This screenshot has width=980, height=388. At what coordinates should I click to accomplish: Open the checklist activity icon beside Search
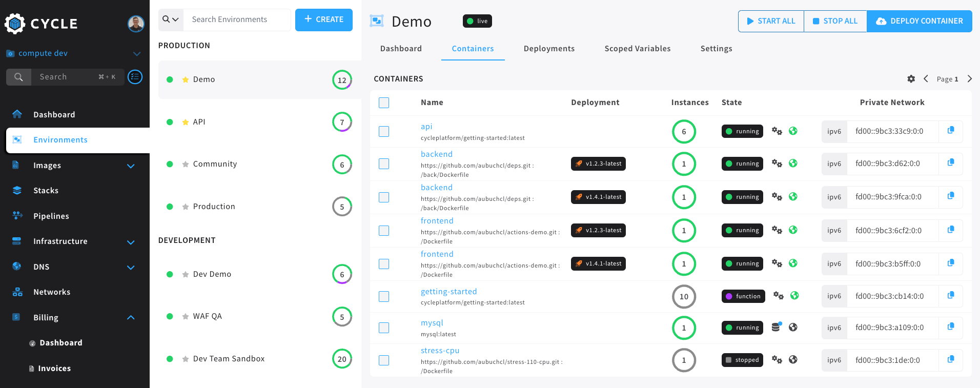pos(135,77)
